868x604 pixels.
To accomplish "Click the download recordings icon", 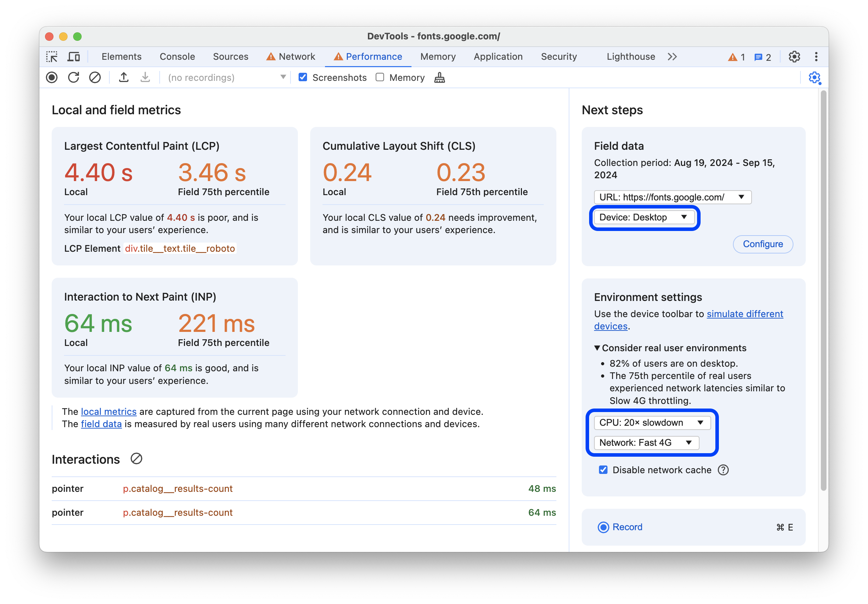I will pyautogui.click(x=145, y=78).
